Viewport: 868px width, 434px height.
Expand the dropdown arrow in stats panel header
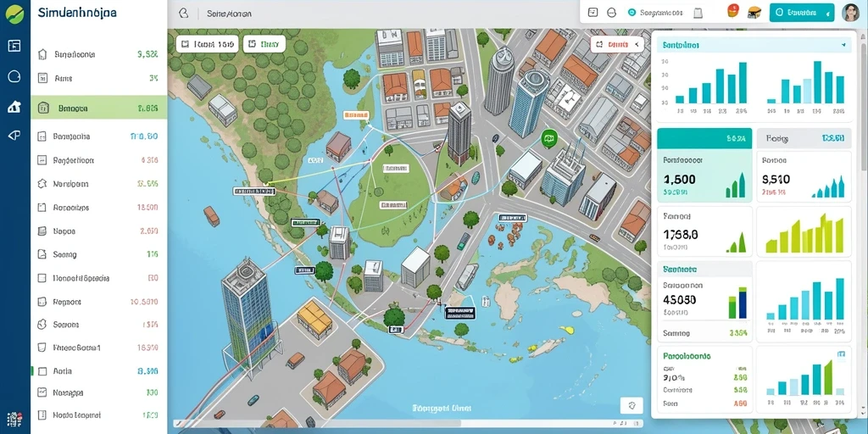pos(843,45)
